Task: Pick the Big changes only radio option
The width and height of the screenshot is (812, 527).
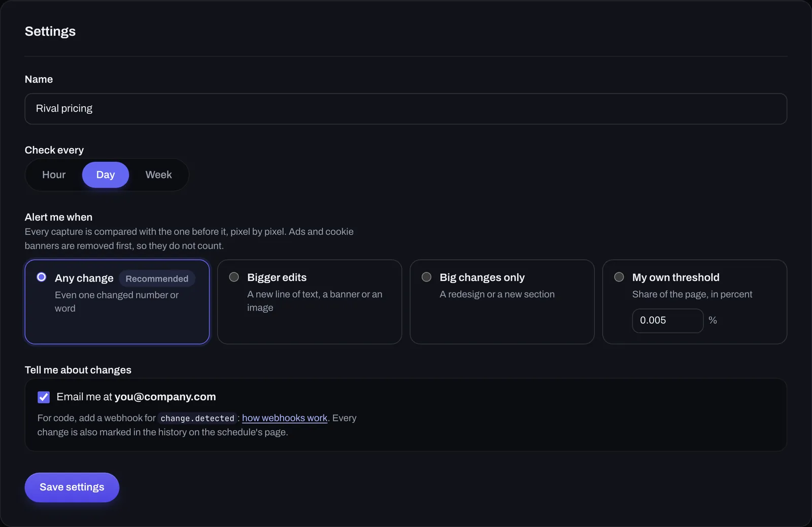Action: tap(426, 277)
